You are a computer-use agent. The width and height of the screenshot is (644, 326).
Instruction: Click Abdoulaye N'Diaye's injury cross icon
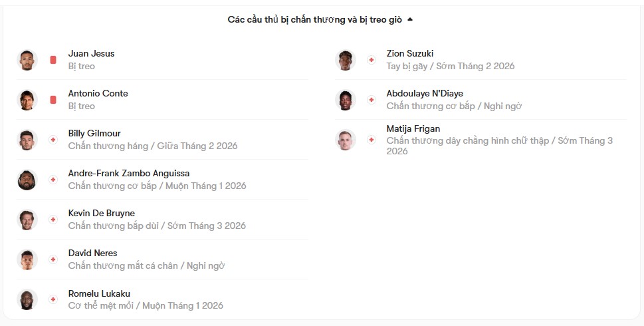(x=372, y=100)
